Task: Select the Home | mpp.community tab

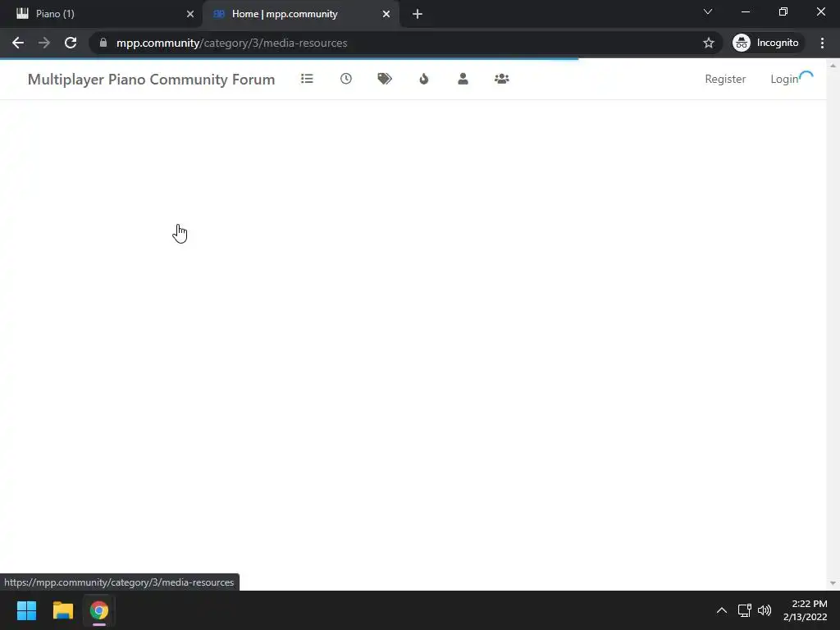Action: 300,14
